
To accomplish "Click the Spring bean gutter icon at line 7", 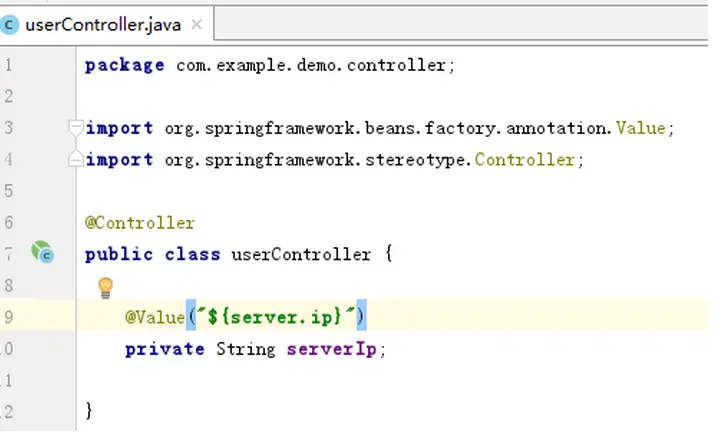I will point(42,252).
